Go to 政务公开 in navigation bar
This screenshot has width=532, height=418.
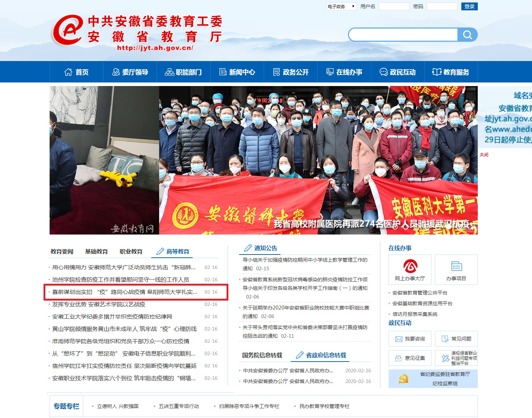click(x=290, y=72)
